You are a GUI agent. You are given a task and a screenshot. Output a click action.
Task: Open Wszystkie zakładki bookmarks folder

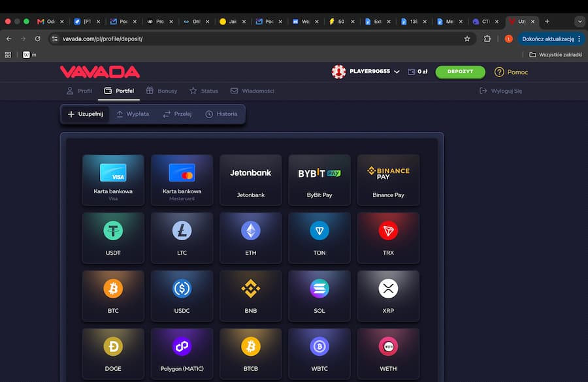tap(556, 55)
